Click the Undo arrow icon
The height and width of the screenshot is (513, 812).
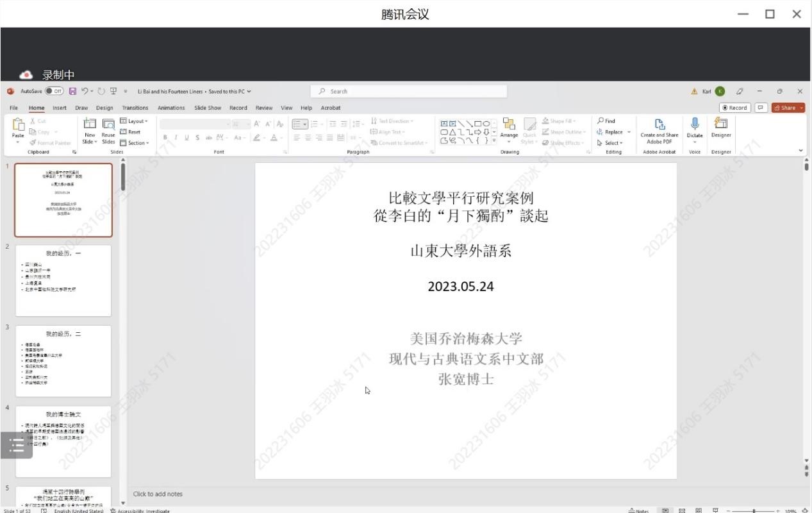coord(85,91)
